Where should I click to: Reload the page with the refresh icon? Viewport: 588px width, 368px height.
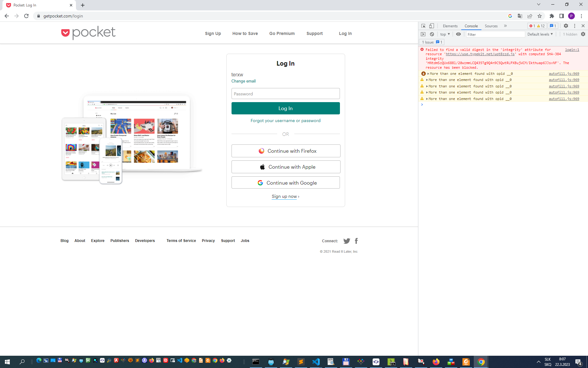tap(26, 16)
